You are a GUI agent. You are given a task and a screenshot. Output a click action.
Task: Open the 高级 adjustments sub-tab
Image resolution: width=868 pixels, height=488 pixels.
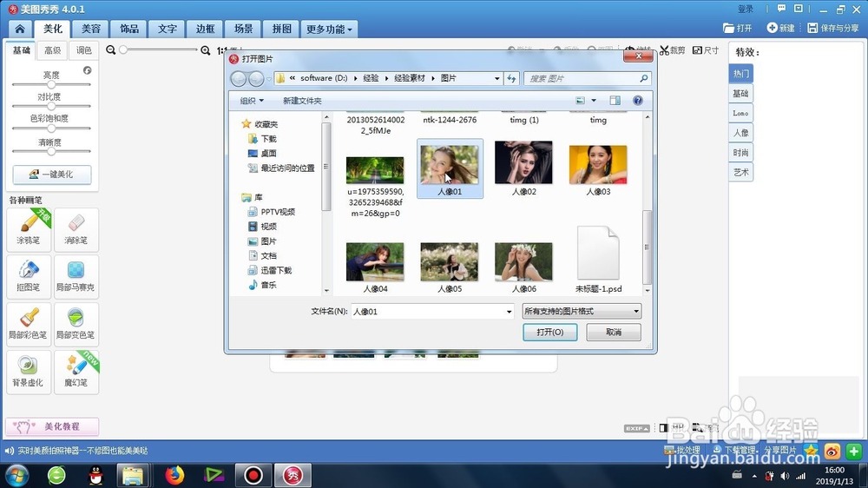[x=53, y=50]
